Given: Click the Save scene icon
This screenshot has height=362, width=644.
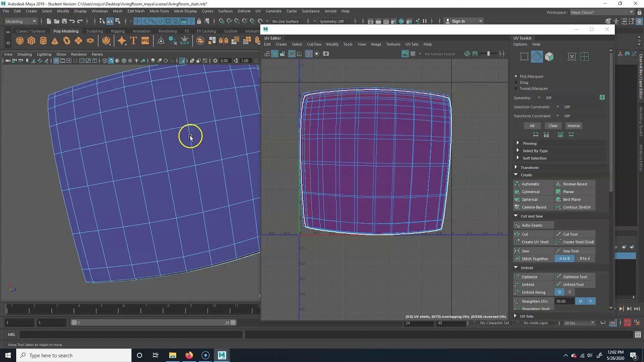Looking at the screenshot, I should (64, 21).
